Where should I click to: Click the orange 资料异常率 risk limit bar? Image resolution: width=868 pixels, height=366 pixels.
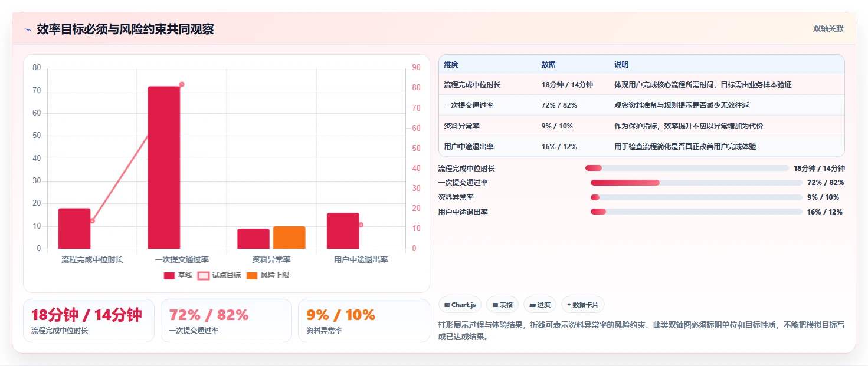[x=289, y=238]
